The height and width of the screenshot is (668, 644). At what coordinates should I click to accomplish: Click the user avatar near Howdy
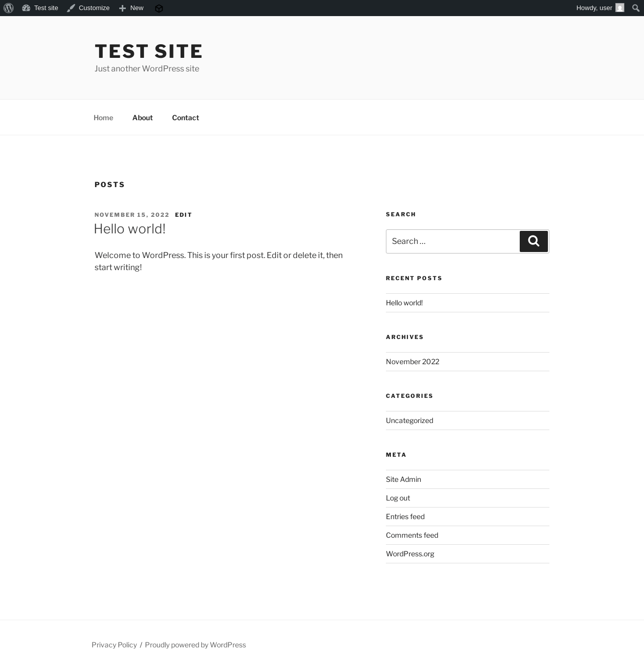pyautogui.click(x=620, y=8)
